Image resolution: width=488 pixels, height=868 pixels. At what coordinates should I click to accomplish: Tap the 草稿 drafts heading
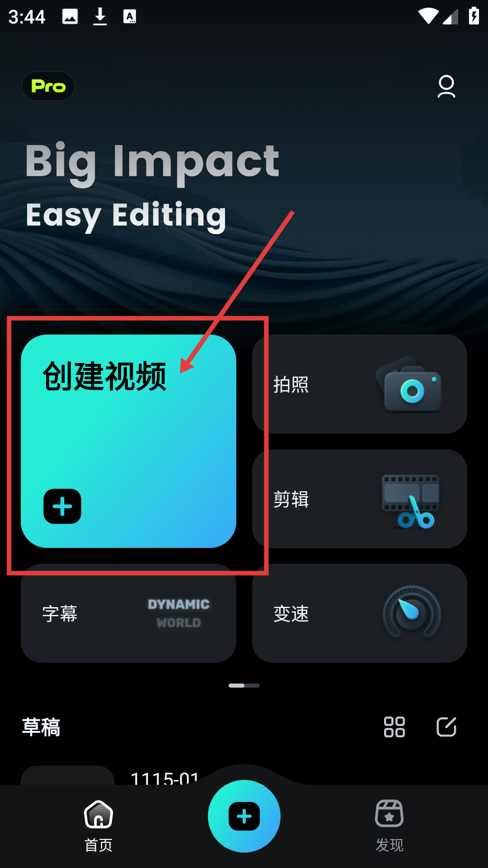[41, 727]
